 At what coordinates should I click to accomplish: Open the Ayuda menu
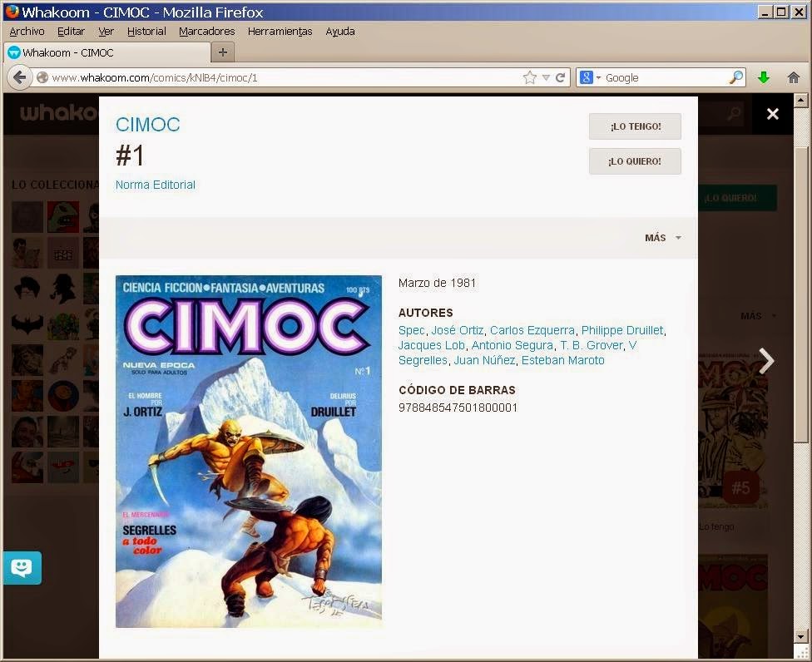(x=340, y=31)
